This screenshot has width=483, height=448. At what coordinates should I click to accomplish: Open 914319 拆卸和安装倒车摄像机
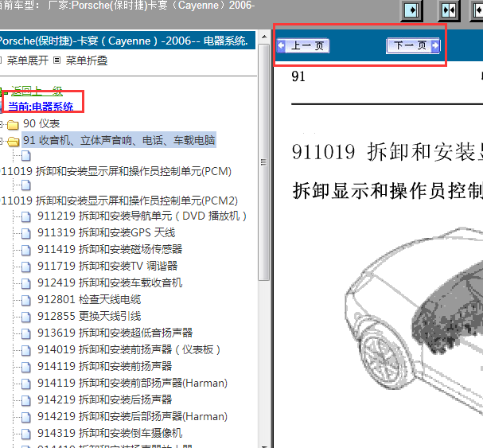pyautogui.click(x=110, y=433)
